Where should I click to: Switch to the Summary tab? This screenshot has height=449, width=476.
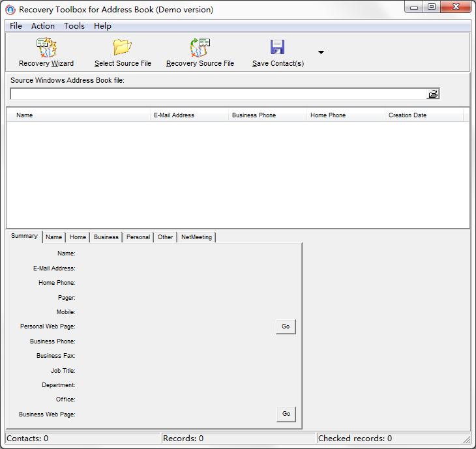coord(24,236)
